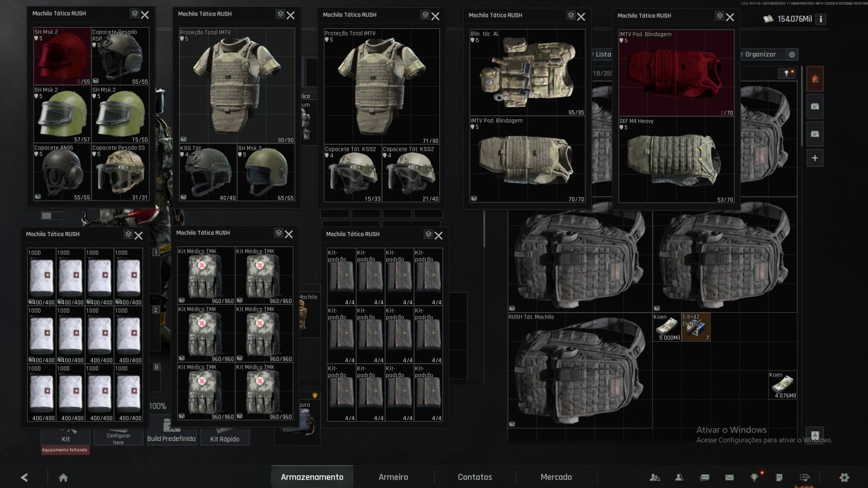Close the Kit-padrão backpack window

[438, 235]
